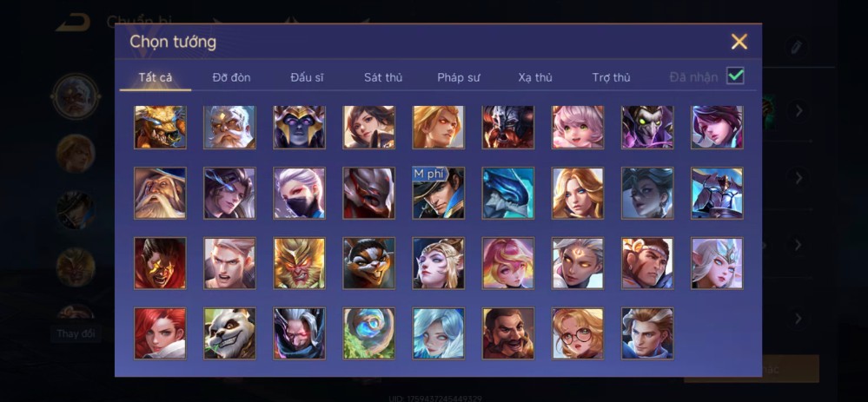868x402 pixels.
Task: Select the panda hero portrait
Action: coord(229,333)
